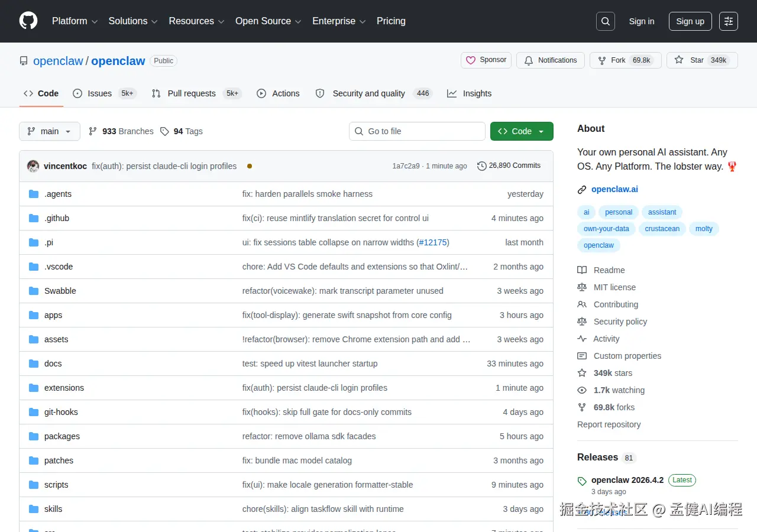Click the tag icon beside 94 Tags
The height and width of the screenshot is (532, 757).
(164, 131)
